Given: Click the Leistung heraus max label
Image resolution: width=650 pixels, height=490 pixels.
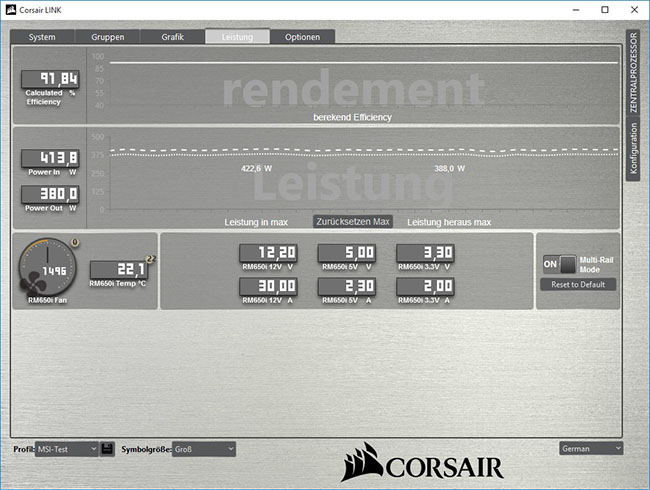Looking at the screenshot, I should 449,222.
